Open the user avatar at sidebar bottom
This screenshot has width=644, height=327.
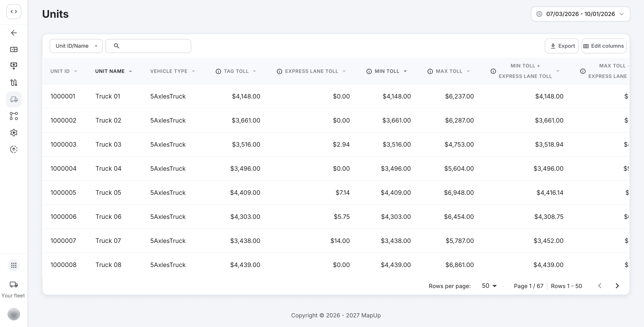pos(14,314)
